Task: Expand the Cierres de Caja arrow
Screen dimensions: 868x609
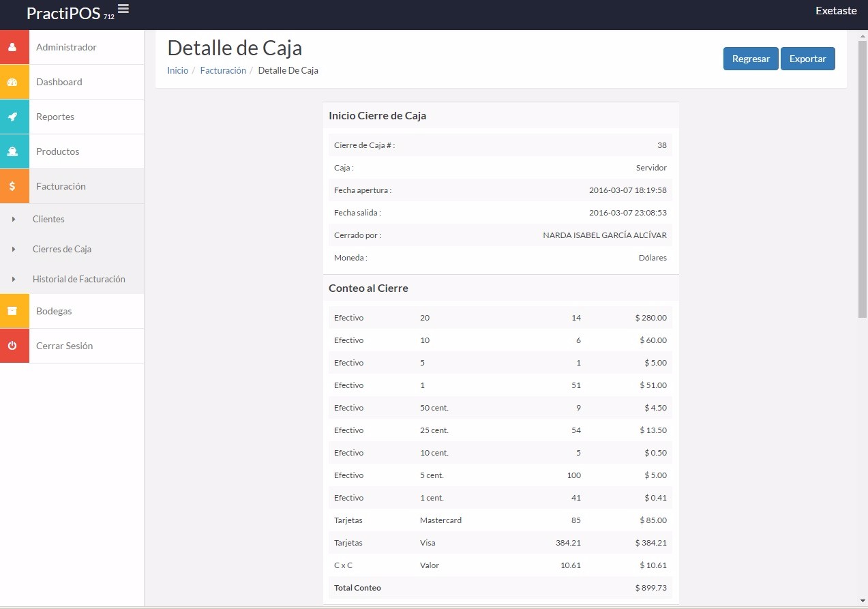Action: tap(14, 249)
